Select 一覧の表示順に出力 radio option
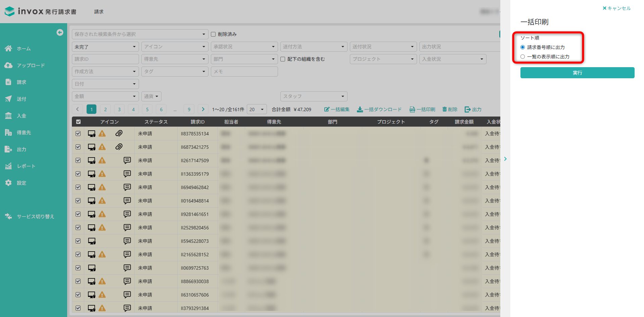644x317 pixels. click(522, 57)
